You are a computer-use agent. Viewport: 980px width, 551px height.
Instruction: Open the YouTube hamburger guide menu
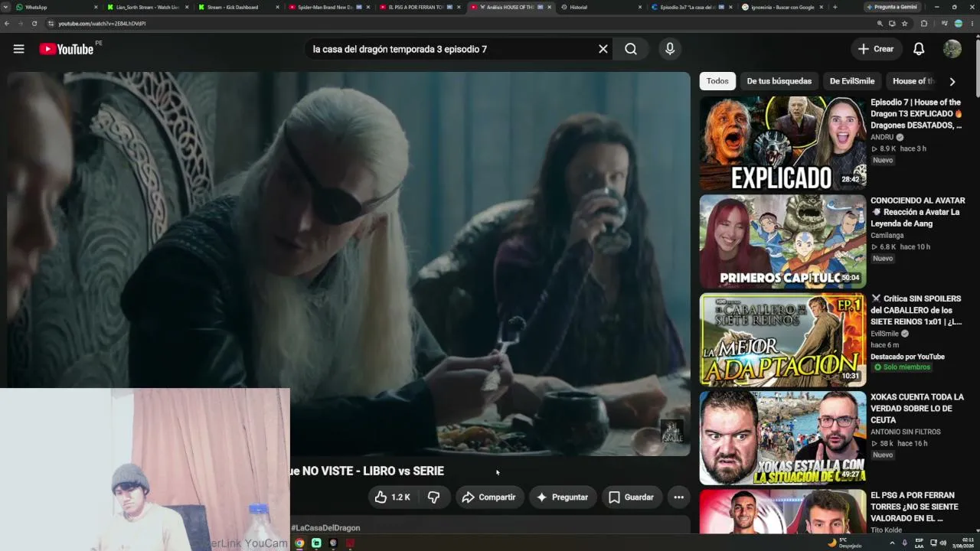tap(18, 49)
